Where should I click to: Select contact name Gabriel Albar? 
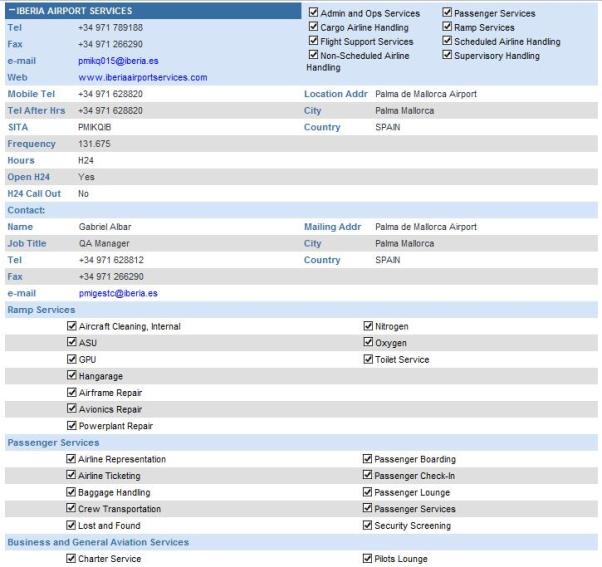[x=105, y=227]
